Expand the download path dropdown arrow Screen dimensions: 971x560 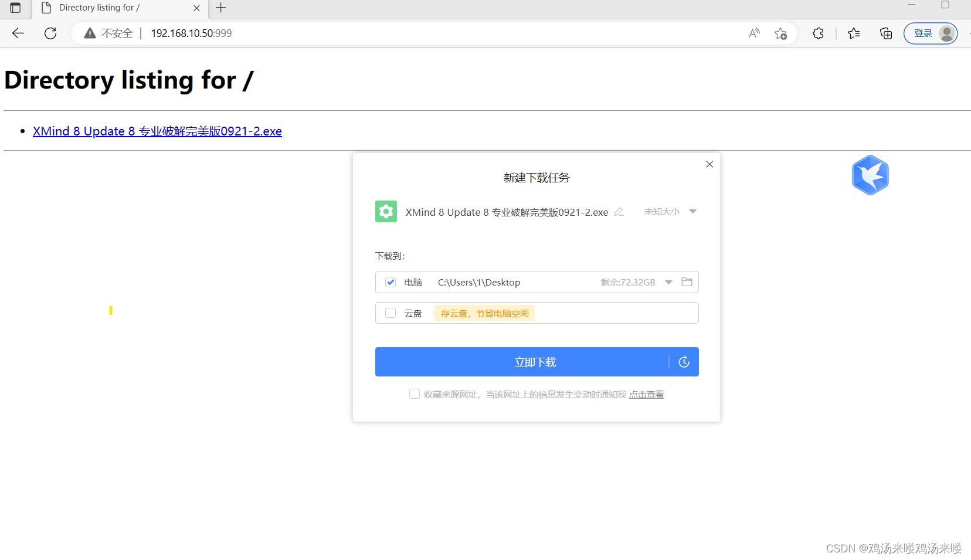tap(668, 282)
